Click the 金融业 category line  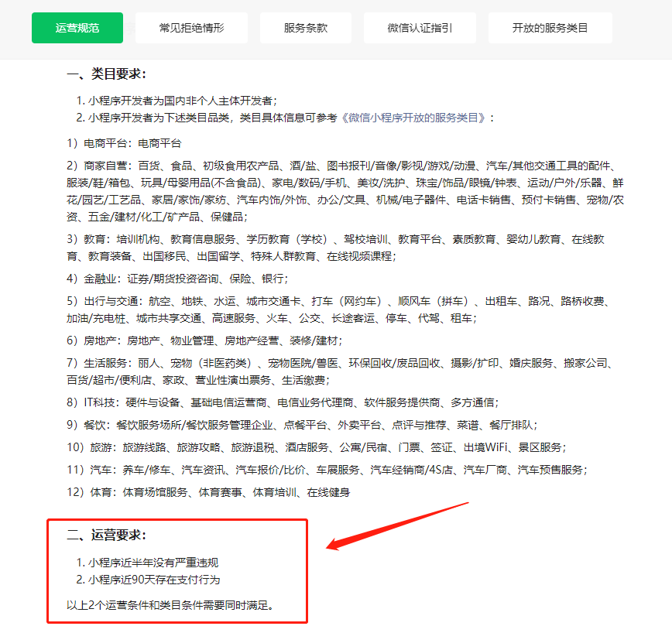click(x=177, y=279)
